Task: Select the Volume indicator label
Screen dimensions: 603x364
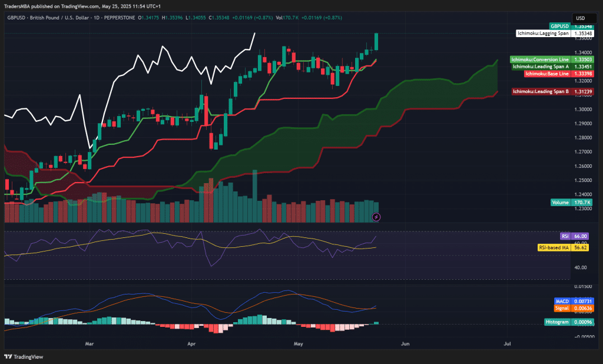Action: [561, 202]
